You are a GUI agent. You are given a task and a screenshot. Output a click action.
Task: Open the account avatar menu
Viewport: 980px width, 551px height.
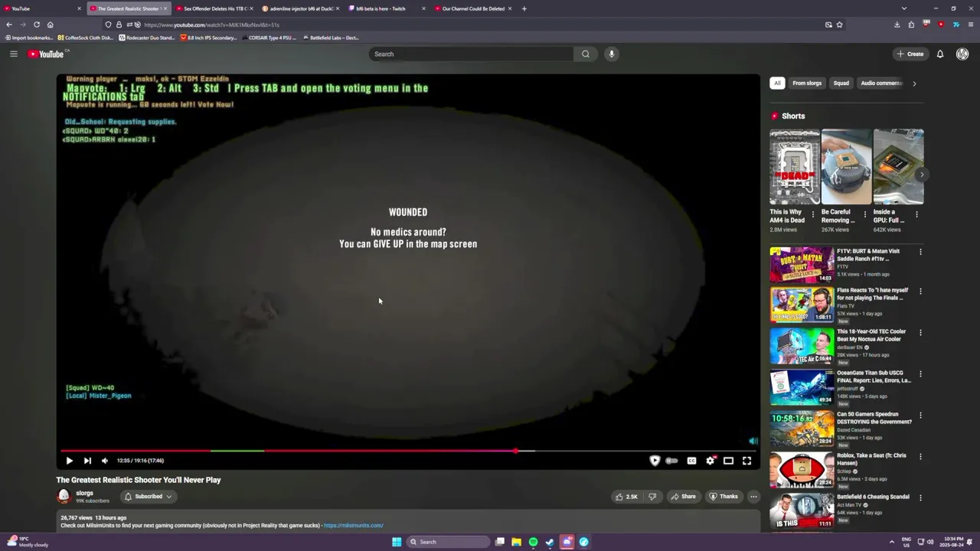[962, 54]
